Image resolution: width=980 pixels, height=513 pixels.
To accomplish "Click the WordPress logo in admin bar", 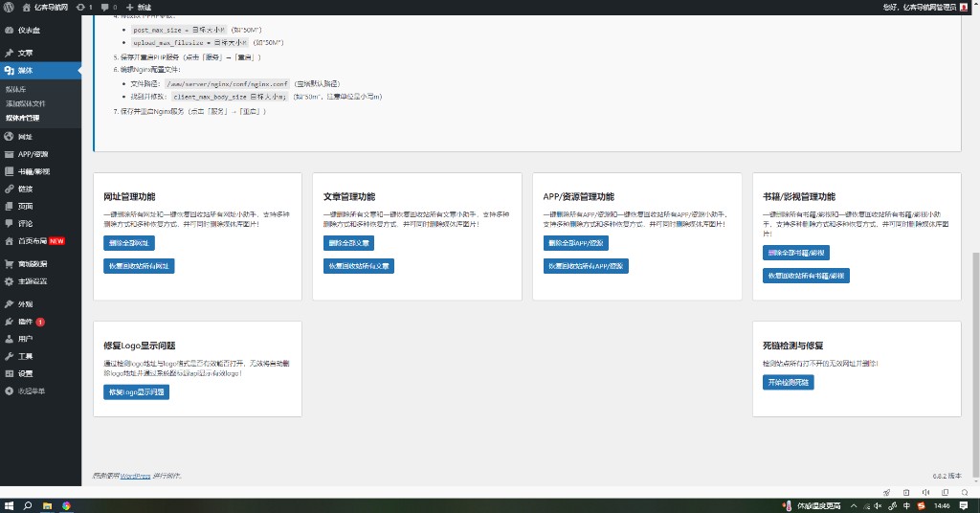I will point(8,7).
